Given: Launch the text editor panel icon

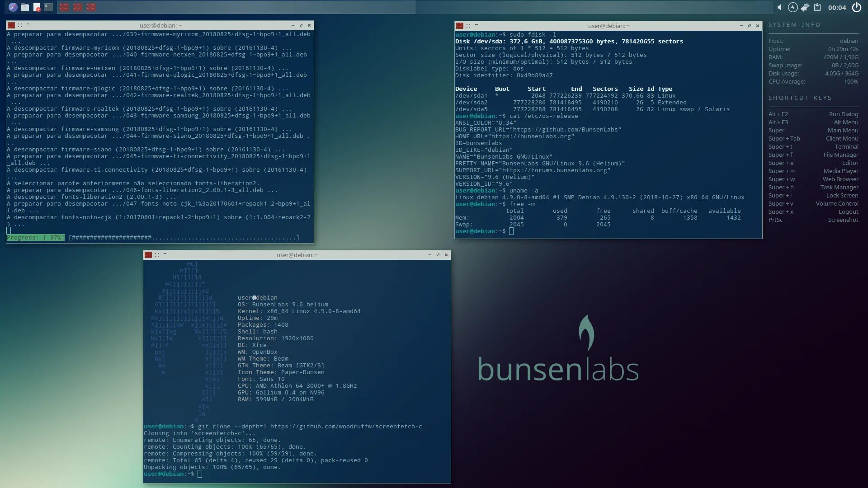Looking at the screenshot, I should pos(37,7).
